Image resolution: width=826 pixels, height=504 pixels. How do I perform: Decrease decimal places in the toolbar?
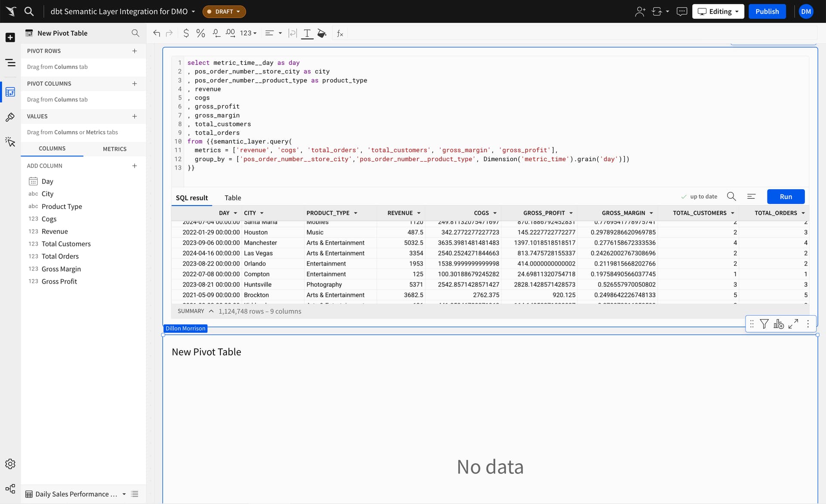pos(216,33)
